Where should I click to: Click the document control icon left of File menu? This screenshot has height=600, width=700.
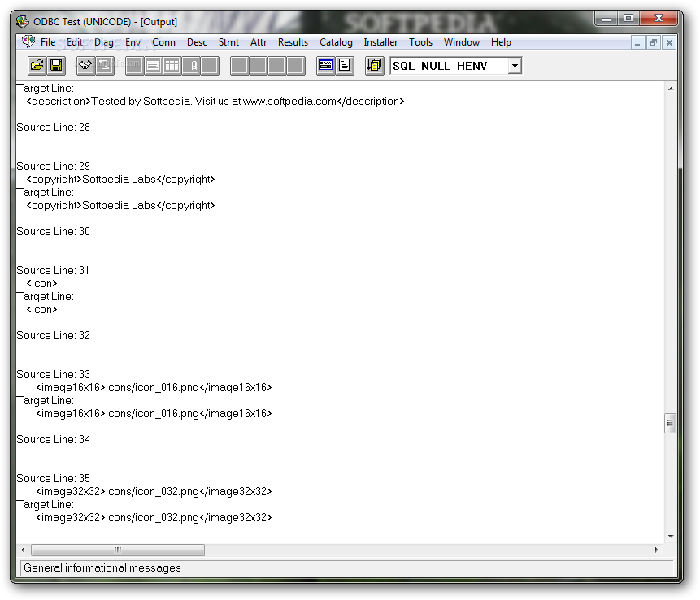pos(28,42)
